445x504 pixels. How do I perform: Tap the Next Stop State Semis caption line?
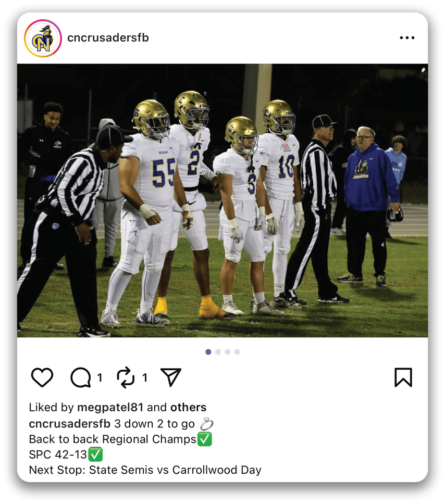[x=145, y=470]
